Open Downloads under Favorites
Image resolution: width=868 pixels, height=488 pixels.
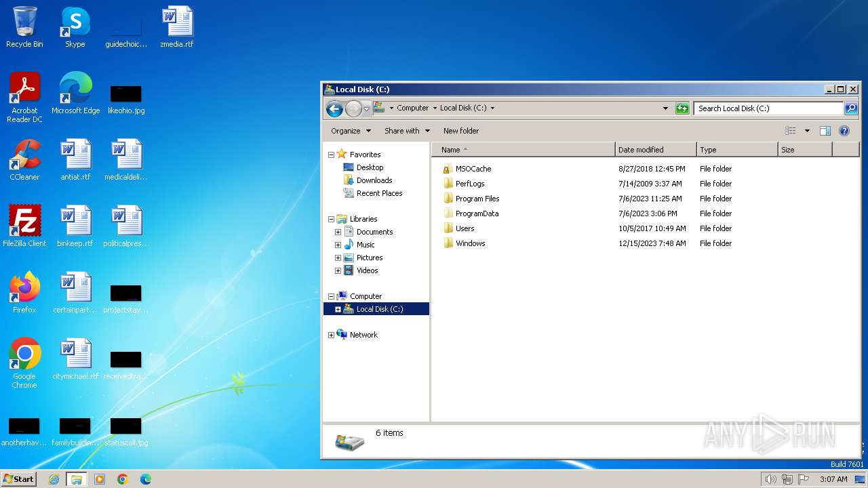click(374, 180)
